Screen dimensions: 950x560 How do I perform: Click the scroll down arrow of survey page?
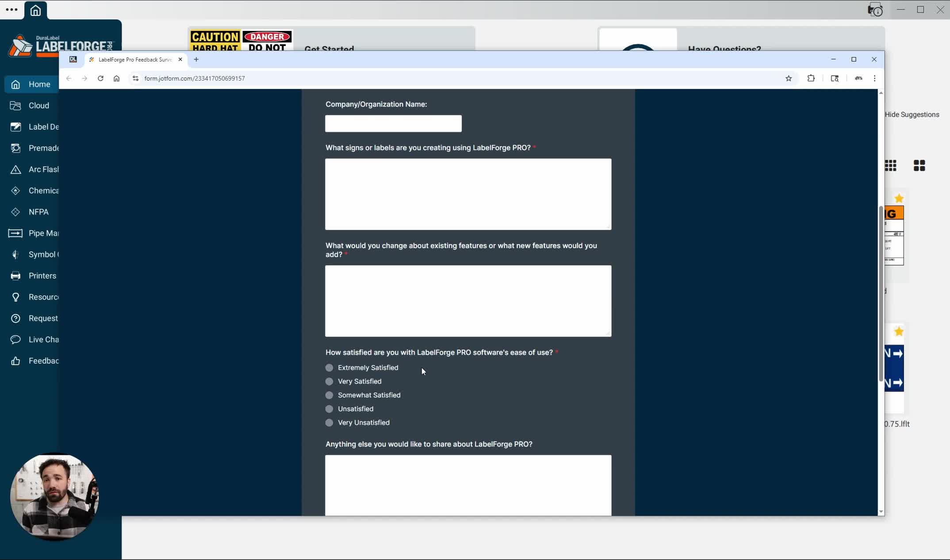coord(881,512)
